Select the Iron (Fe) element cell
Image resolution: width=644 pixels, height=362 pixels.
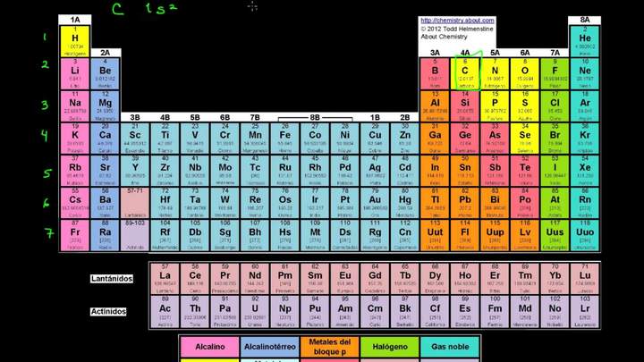coord(284,139)
